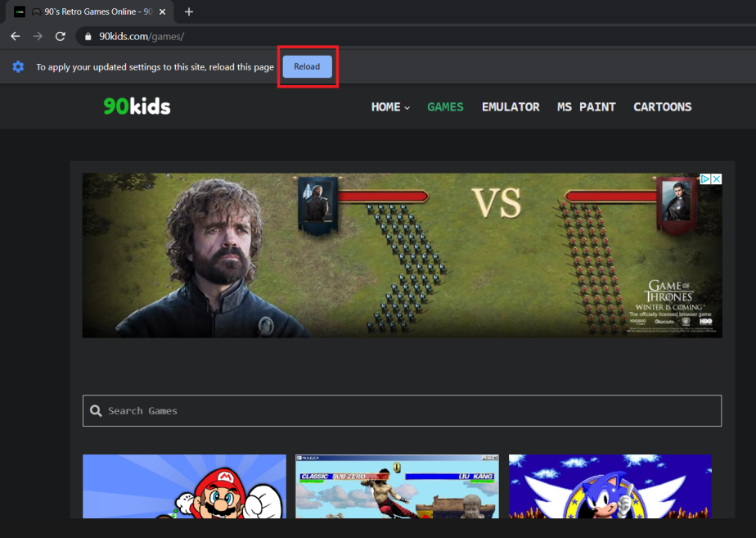Viewport: 756px width, 538px height.
Task: Click the address bar showing 90kids.com/games/
Action: click(x=415, y=36)
